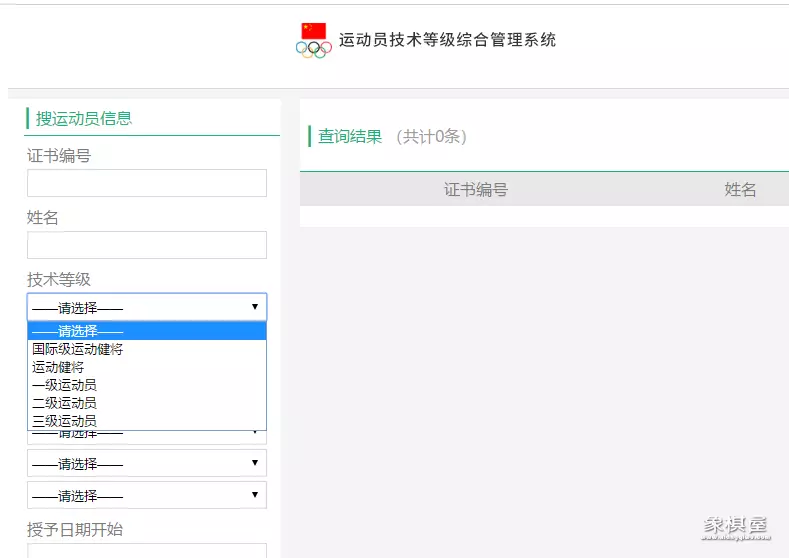Image resolution: width=789 pixels, height=558 pixels.
Task: Select 一级运动员 in the dropdown list
Action: 64,385
